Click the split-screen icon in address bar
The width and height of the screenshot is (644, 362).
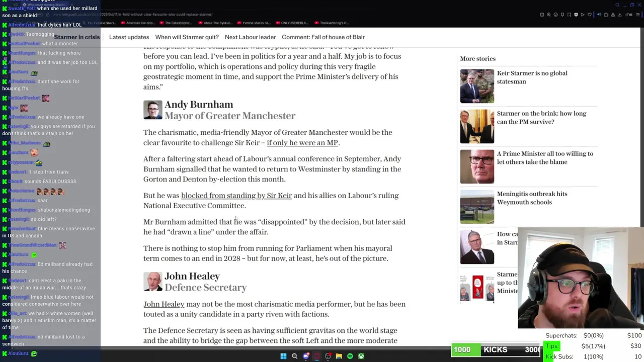coord(542,15)
